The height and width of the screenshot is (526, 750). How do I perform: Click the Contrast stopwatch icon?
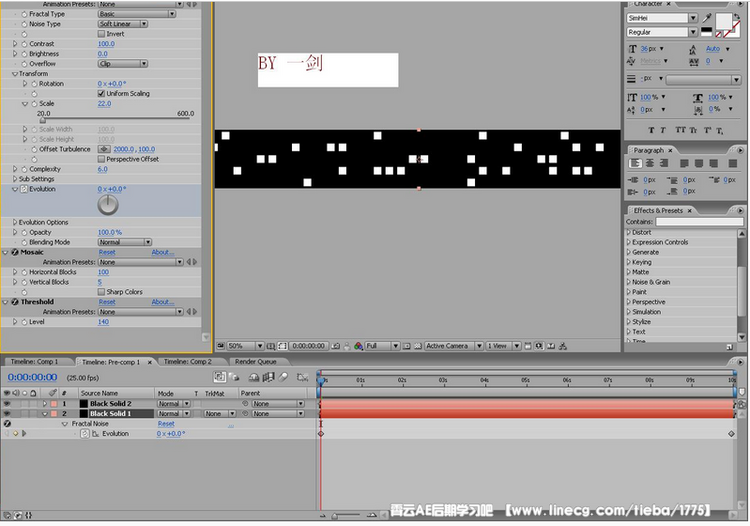tap(24, 44)
